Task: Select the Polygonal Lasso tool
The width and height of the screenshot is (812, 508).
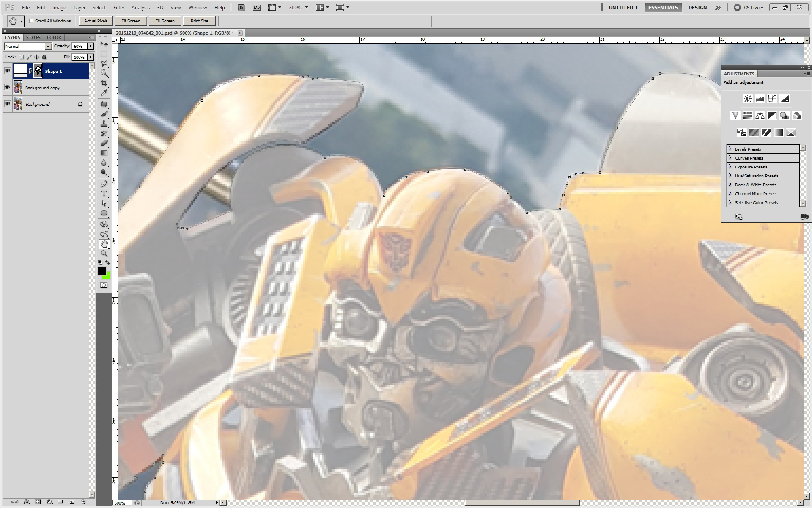Action: coord(104,63)
